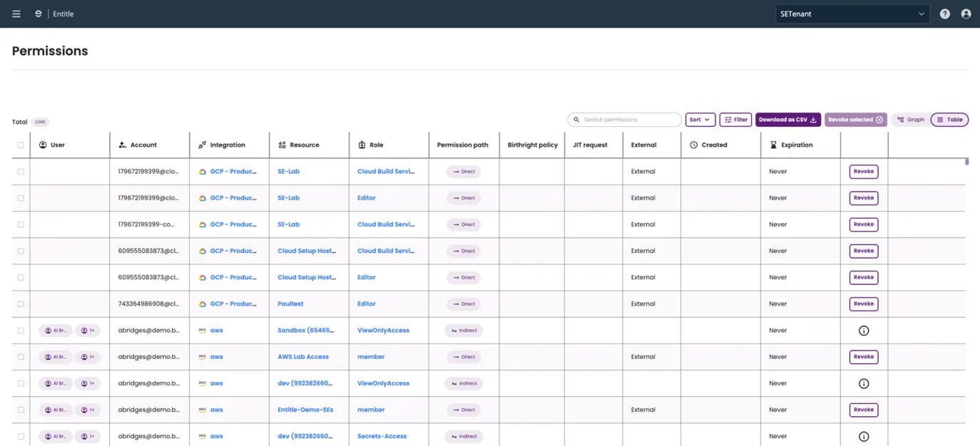This screenshot has width=980, height=446.
Task: Switch to Graph view
Action: [911, 120]
